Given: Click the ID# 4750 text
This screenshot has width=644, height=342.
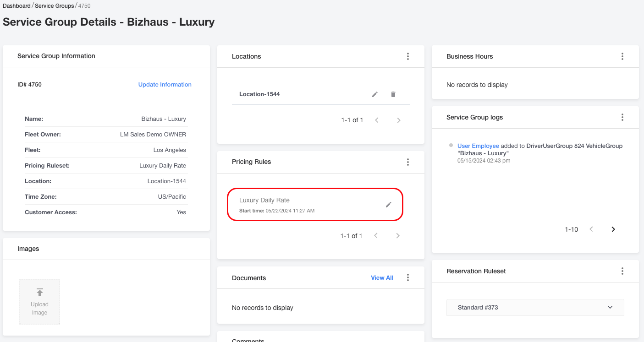Looking at the screenshot, I should pyautogui.click(x=29, y=85).
